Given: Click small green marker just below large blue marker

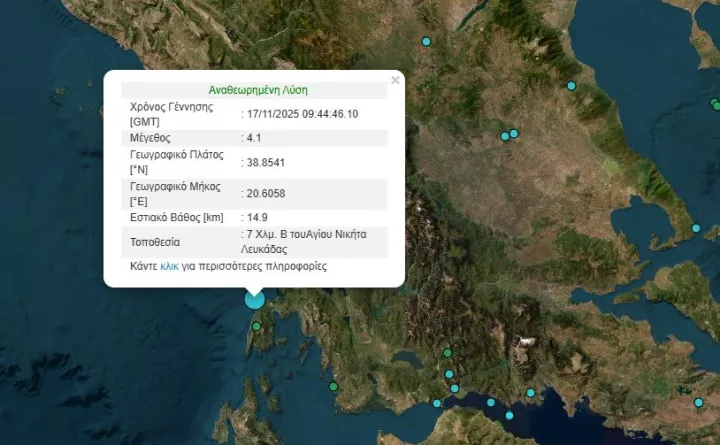Looking at the screenshot, I should pyautogui.click(x=257, y=327).
